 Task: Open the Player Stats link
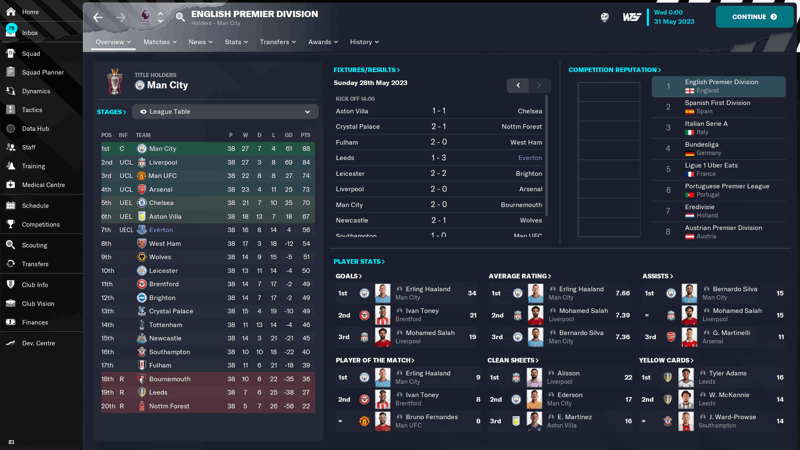(359, 261)
